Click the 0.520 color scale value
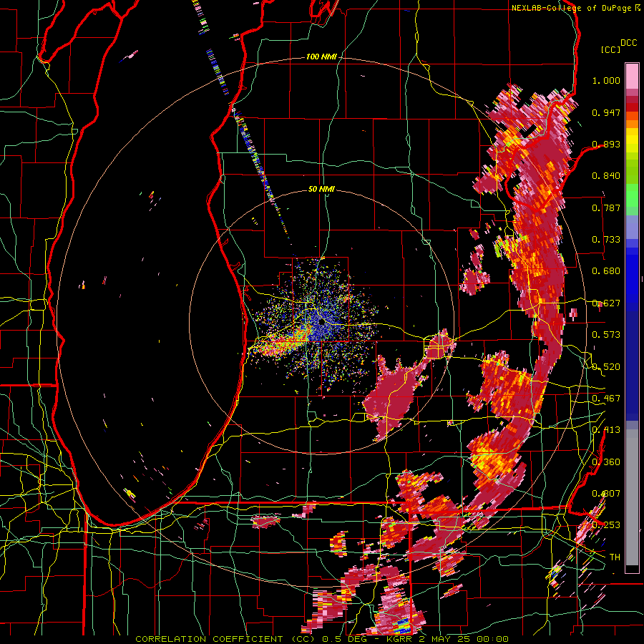Image resolution: width=644 pixels, height=644 pixels. (606, 367)
